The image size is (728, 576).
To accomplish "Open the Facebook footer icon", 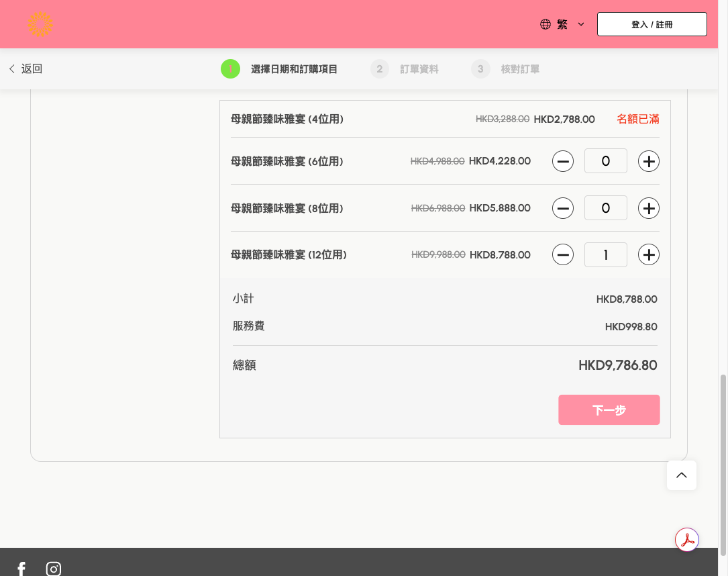I will coord(21,569).
